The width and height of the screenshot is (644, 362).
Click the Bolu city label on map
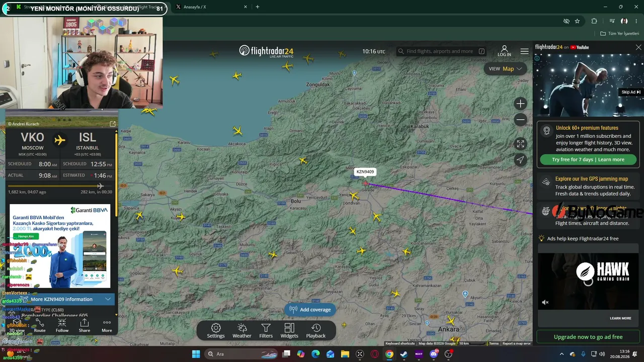click(x=296, y=201)
